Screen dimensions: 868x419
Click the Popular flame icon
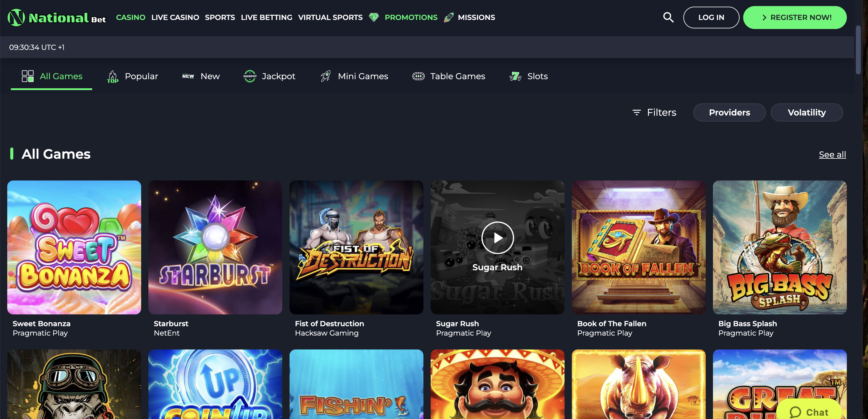[112, 76]
